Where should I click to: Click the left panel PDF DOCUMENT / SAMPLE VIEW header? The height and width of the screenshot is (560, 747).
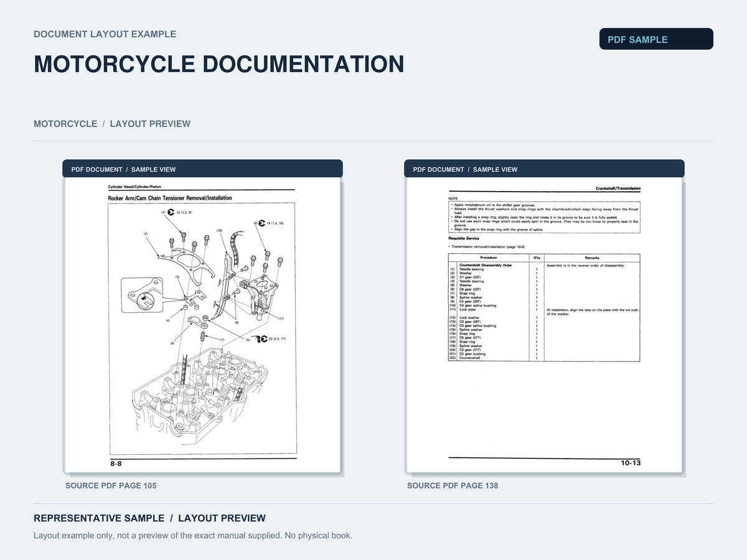(x=202, y=169)
